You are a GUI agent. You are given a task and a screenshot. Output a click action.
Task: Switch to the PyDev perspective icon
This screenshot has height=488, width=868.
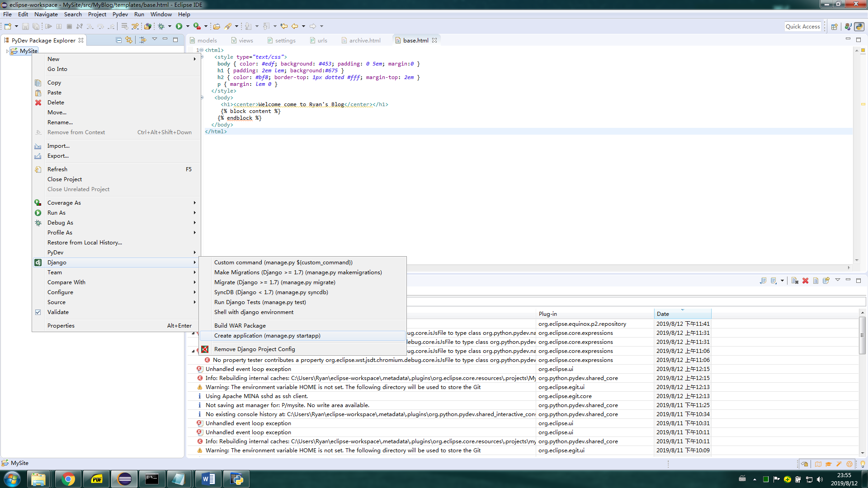coord(859,27)
